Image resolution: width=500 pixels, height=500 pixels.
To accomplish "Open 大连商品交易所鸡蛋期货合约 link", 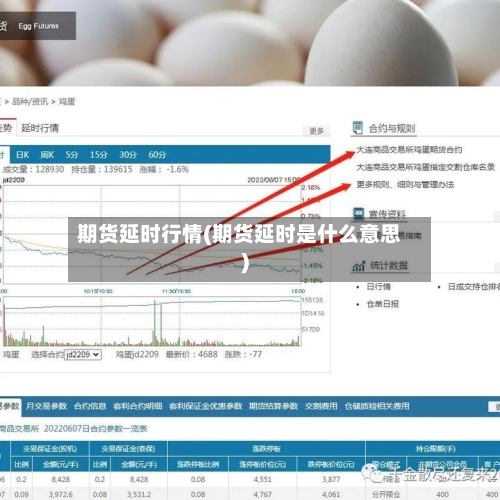I will click(409, 150).
